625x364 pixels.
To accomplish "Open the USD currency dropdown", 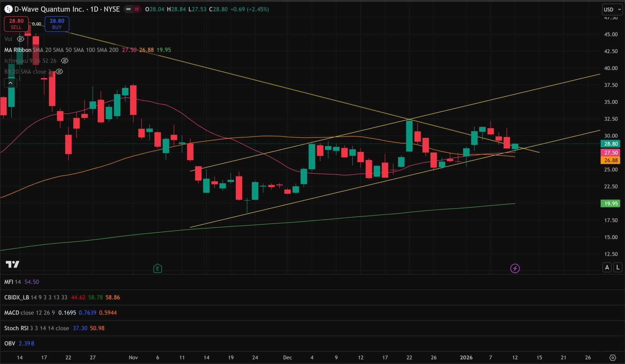I will [612, 9].
